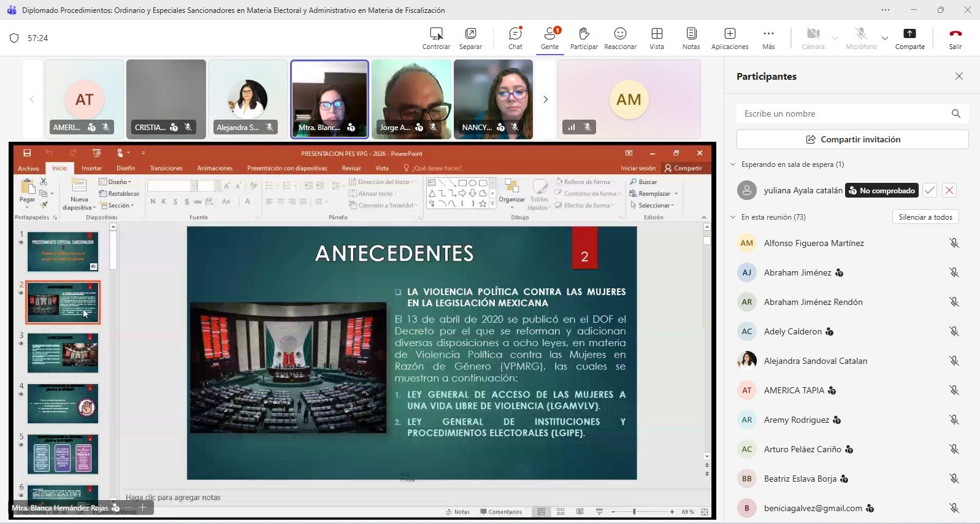The width and height of the screenshot is (980, 524).
Task: Collapse the En esta reunión section
Action: 733,217
